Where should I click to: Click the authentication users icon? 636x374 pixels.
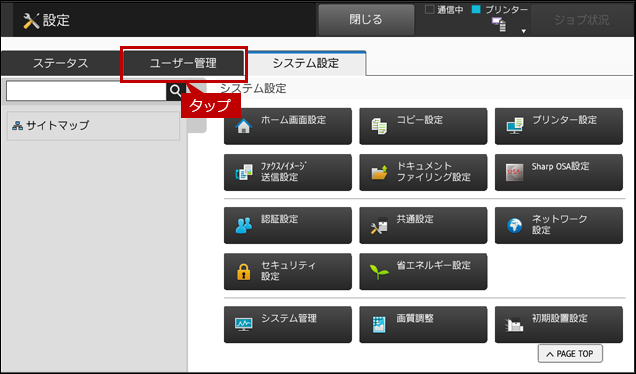[x=243, y=226]
